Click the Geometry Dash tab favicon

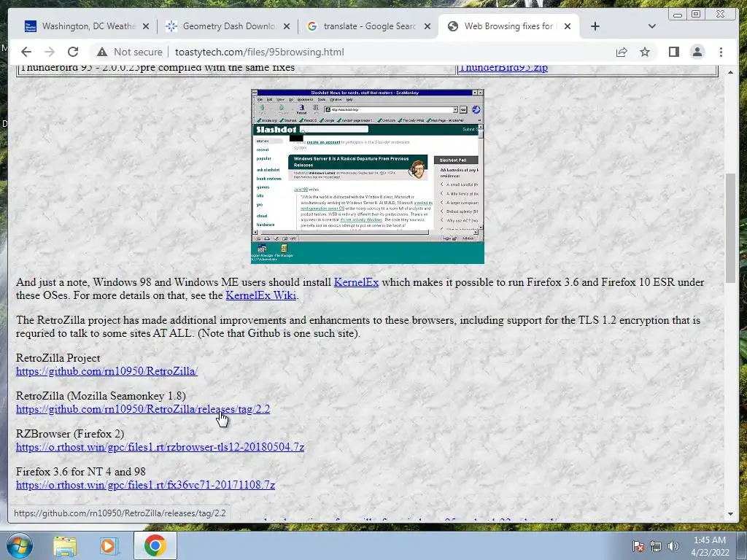(171, 26)
